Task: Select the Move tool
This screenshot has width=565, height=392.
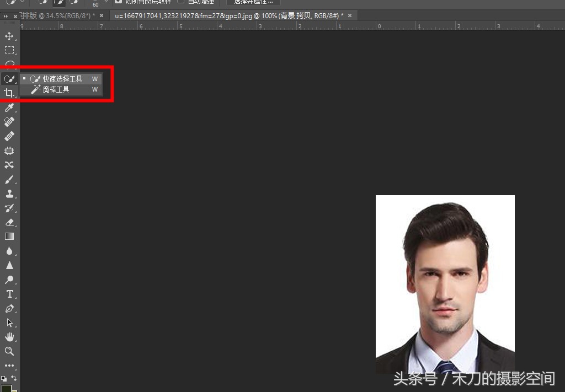Action: coord(9,36)
